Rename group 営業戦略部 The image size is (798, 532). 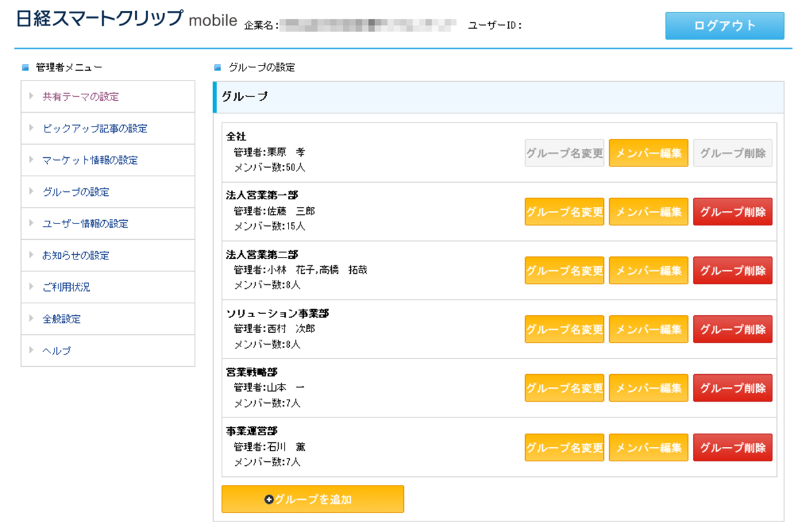(565, 388)
